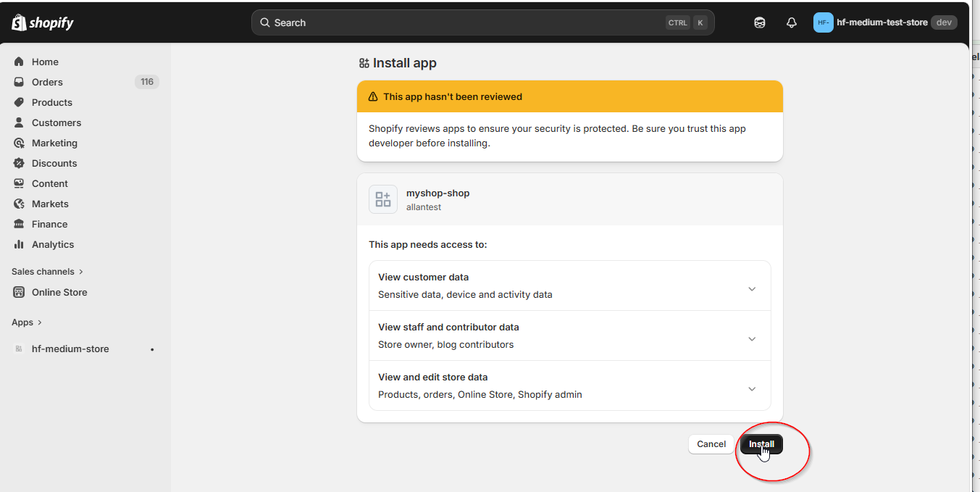Screen dimensions: 980x492
Task: Open the hf-medium-store app
Action: (x=69, y=349)
